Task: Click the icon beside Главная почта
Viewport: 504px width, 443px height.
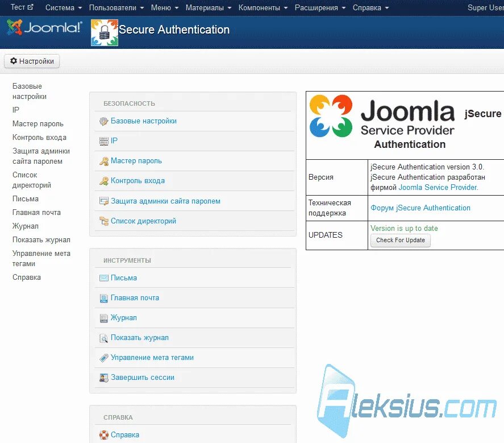Action: (x=103, y=298)
